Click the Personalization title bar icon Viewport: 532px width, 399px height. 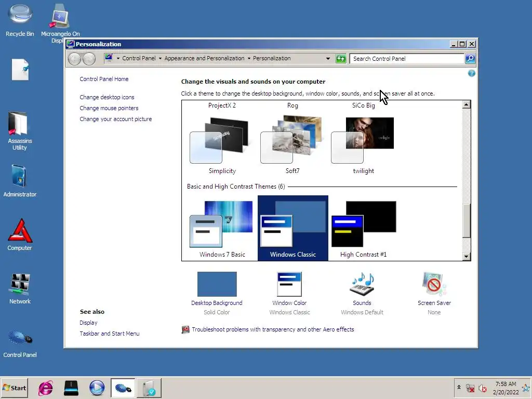point(71,44)
